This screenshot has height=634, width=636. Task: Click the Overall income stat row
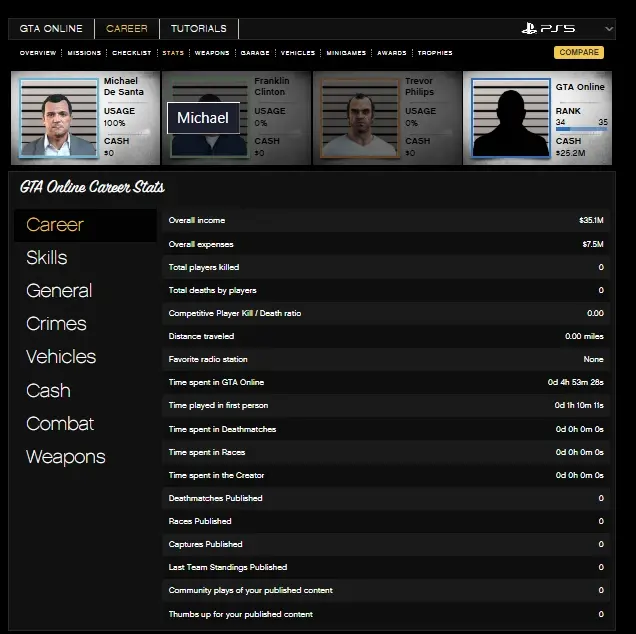tap(385, 220)
